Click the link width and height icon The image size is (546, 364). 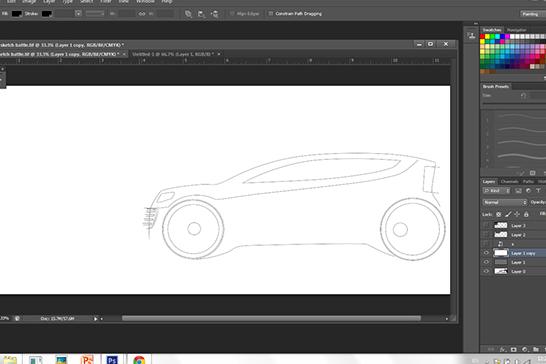[x=142, y=14]
